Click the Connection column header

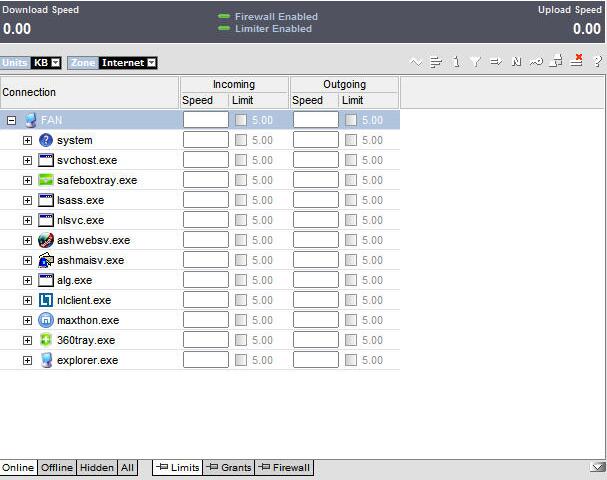pyautogui.click(x=89, y=92)
